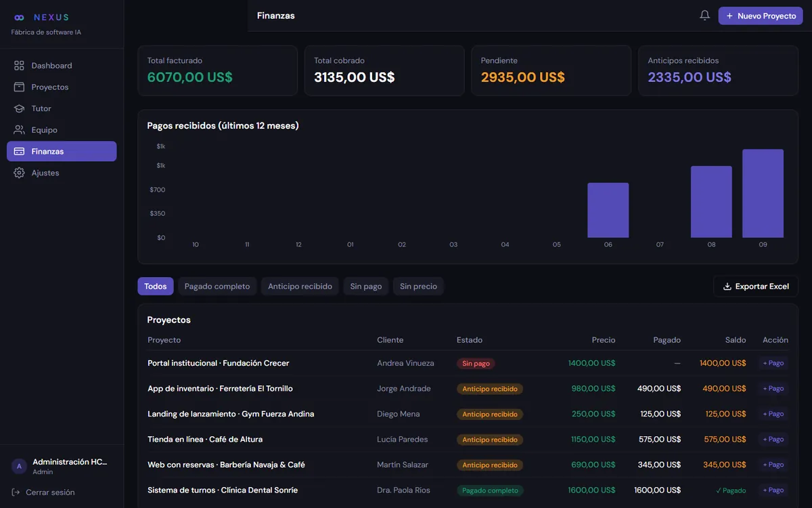Click the Anticipos recibidos value 2335,00 US$
The height and width of the screenshot is (508, 812).
coord(690,77)
